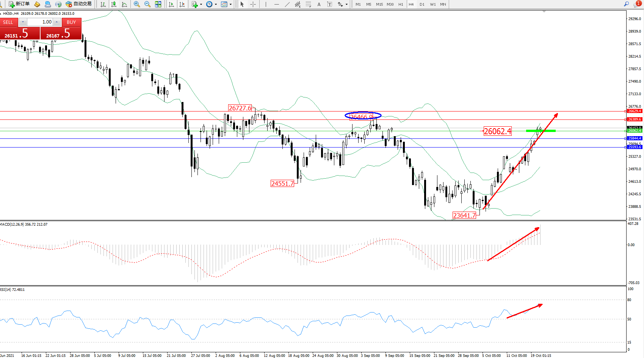Tile chart windows with the grid icon
The image size is (644, 358).
pyautogui.click(x=158, y=4)
